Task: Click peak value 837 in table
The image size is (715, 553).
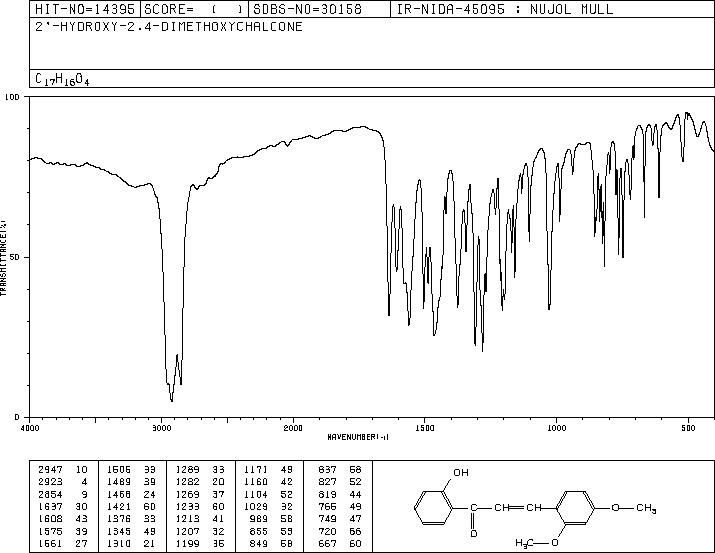Action: 327,470
